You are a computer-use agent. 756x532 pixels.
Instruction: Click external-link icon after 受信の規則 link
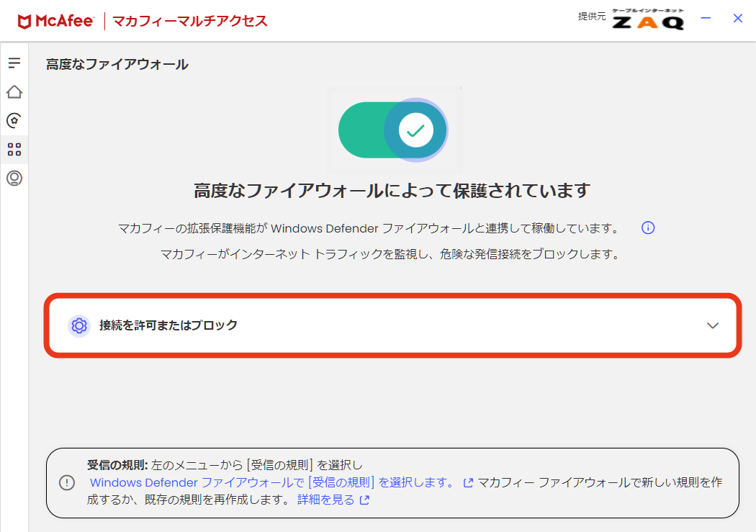coord(468,483)
